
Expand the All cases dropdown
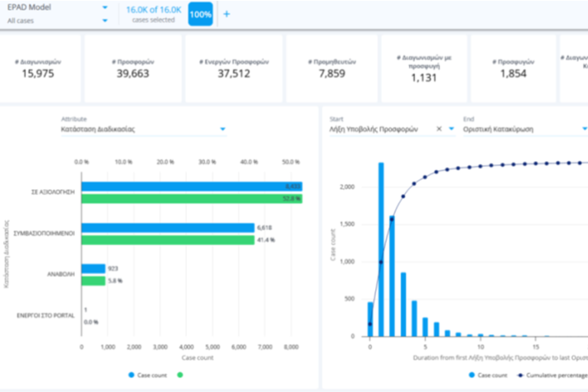point(105,21)
